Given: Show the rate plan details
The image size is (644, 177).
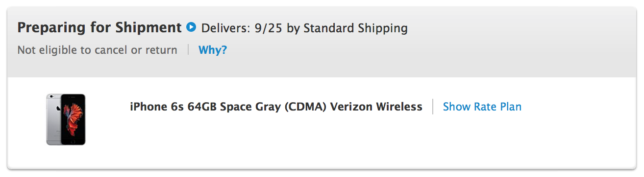Looking at the screenshot, I should tap(482, 107).
